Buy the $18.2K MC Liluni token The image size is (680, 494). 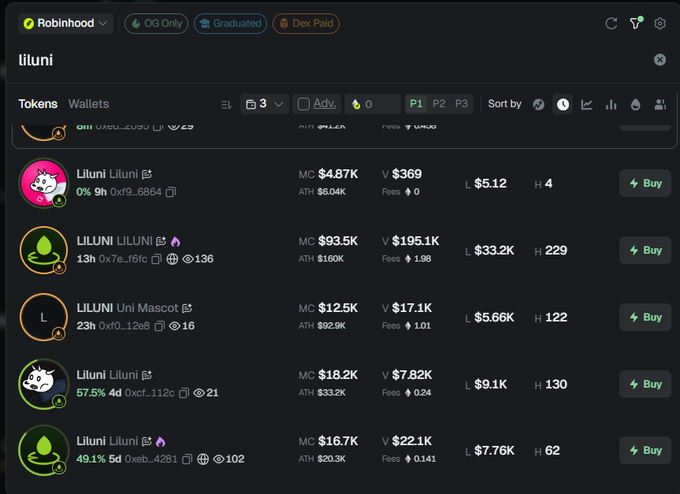(645, 384)
